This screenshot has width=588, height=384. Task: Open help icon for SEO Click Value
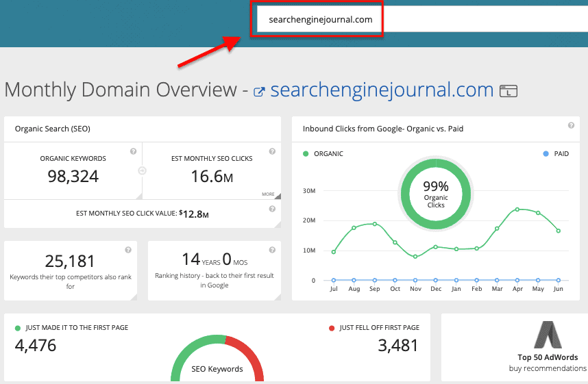tap(272, 209)
